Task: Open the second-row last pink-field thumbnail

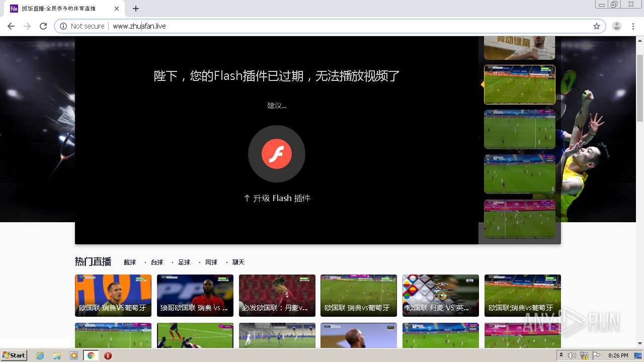Action: pyautogui.click(x=523, y=335)
